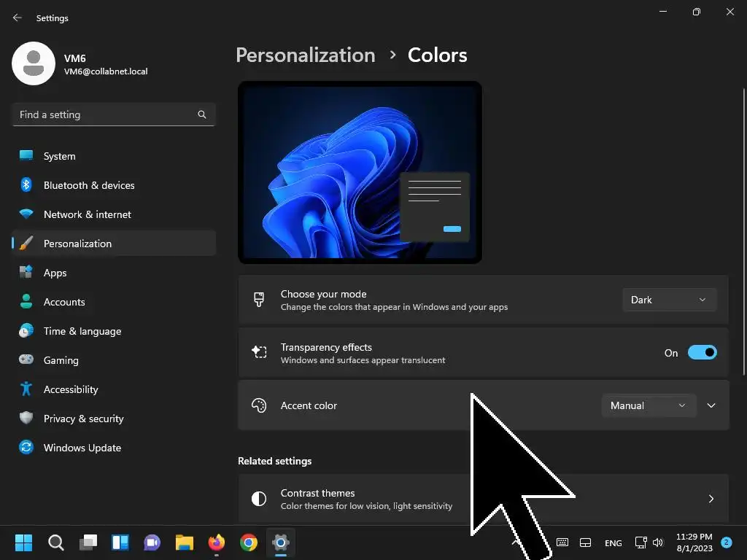Image resolution: width=747 pixels, height=560 pixels.
Task: Click the Settings gear in taskbar
Action: click(x=281, y=542)
